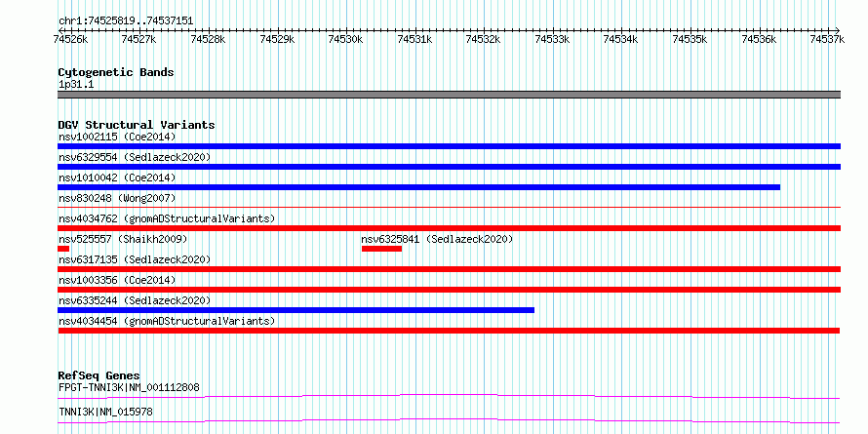
Task: Click the 74527k ruler tick label
Action: 138,39
